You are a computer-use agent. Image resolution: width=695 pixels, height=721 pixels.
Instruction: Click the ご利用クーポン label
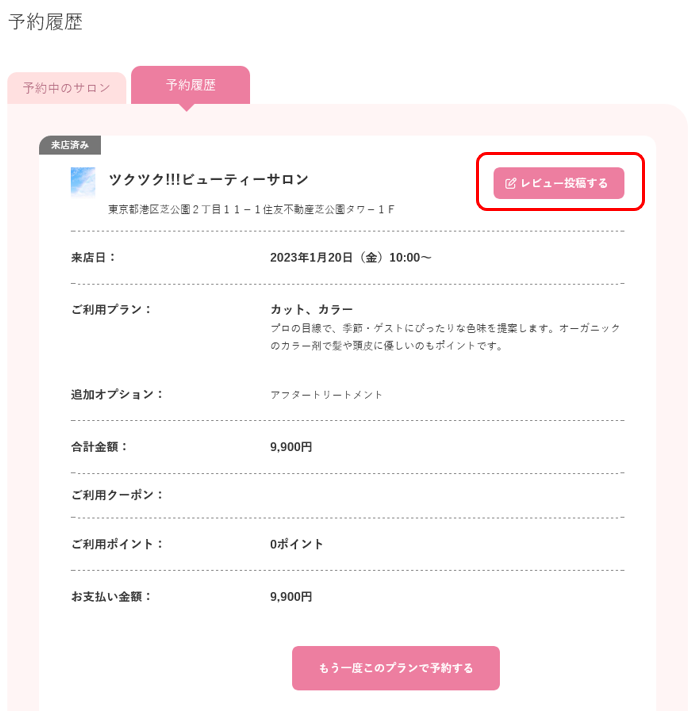[x=117, y=495]
